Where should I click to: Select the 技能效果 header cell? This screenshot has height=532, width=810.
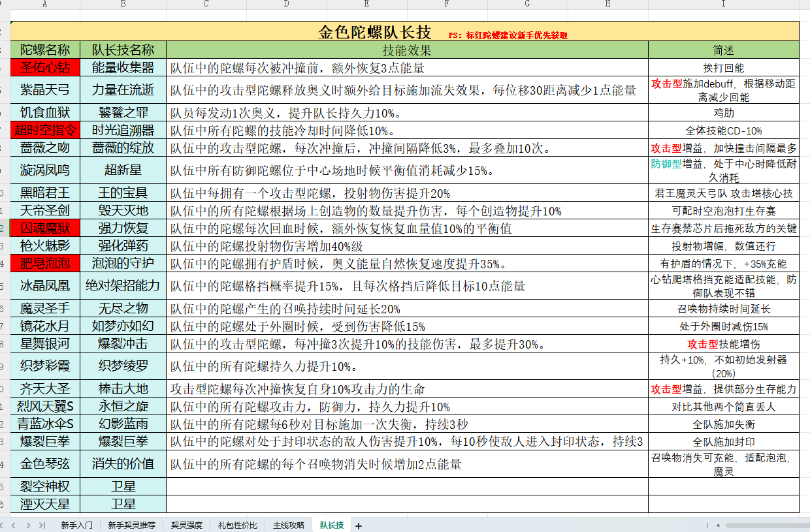point(407,50)
